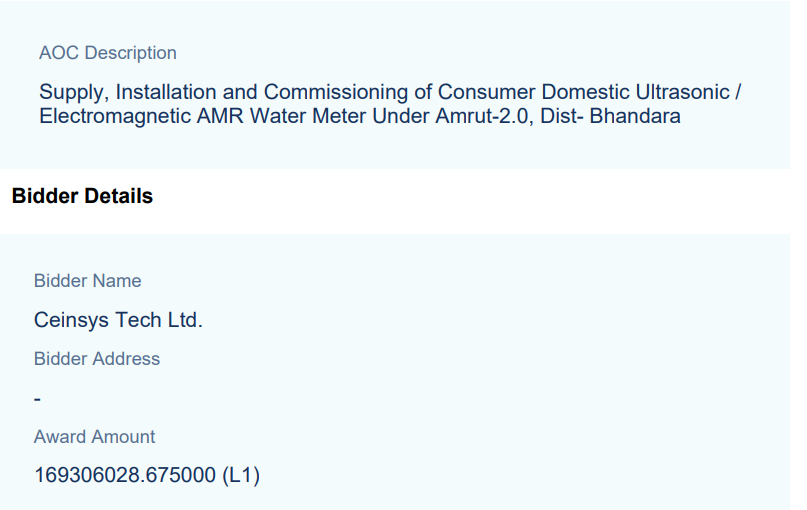Click the award amount value 169306028.675000

point(125,476)
